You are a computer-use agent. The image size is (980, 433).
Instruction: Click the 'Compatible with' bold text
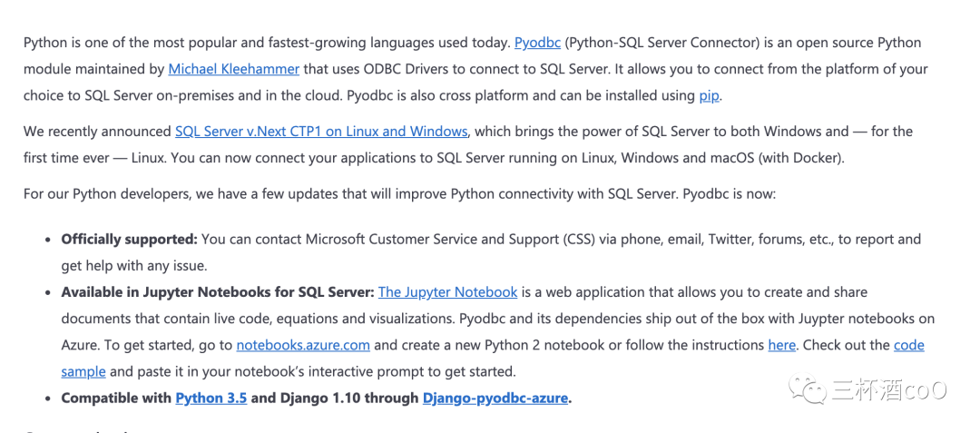point(116,398)
